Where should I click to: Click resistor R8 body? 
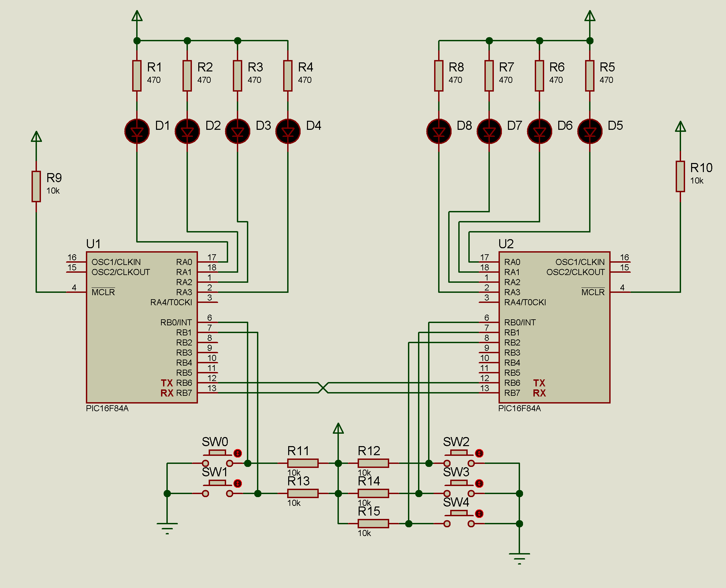tap(439, 76)
